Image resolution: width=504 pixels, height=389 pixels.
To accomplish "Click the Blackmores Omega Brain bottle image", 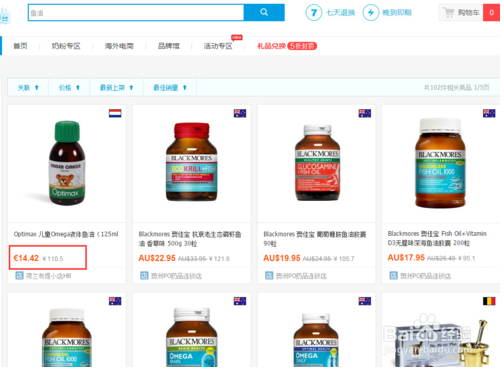I will [192, 337].
